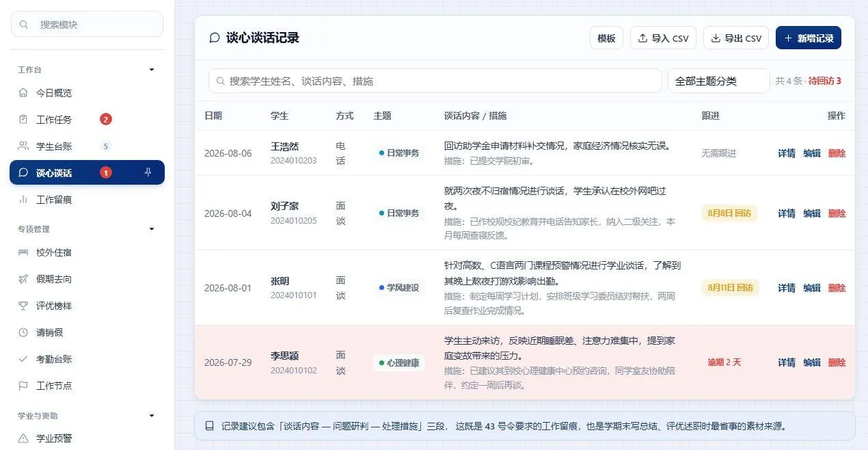Click the 8月8日 回访 follow-up tag

[x=729, y=213]
